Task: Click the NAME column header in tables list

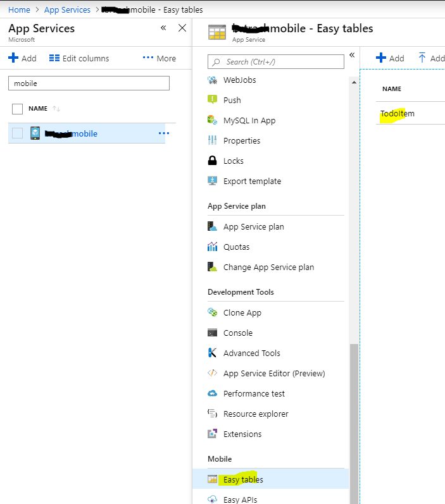Action: [392, 89]
